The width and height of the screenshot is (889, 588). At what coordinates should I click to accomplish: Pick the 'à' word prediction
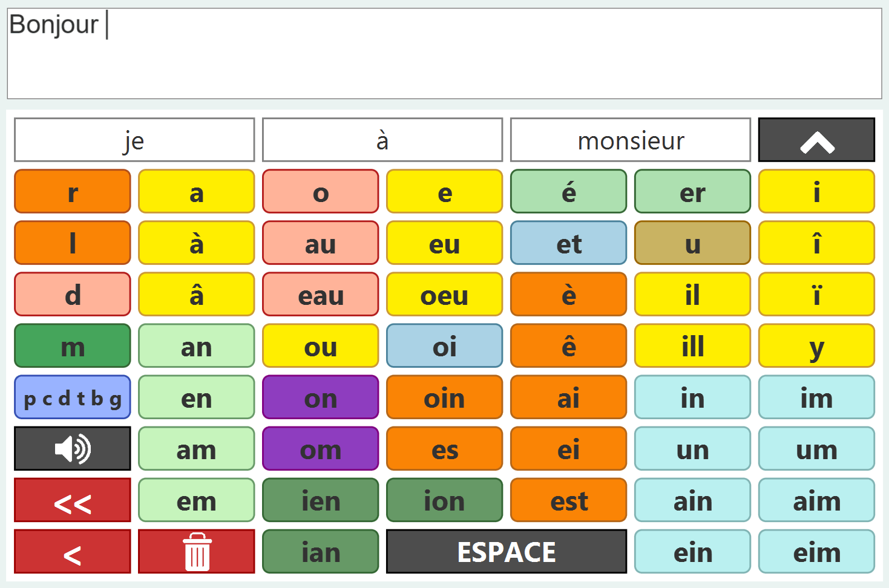[382, 140]
